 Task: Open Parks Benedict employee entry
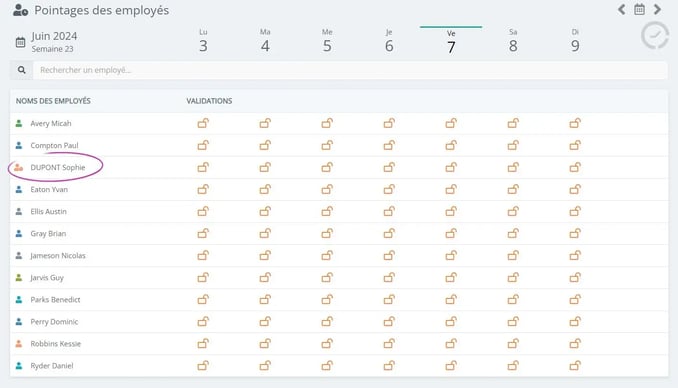point(55,300)
